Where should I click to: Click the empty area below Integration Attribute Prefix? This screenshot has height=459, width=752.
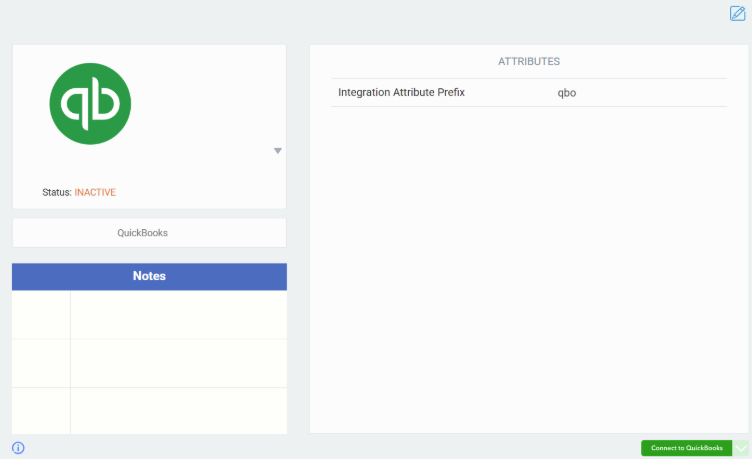529,260
